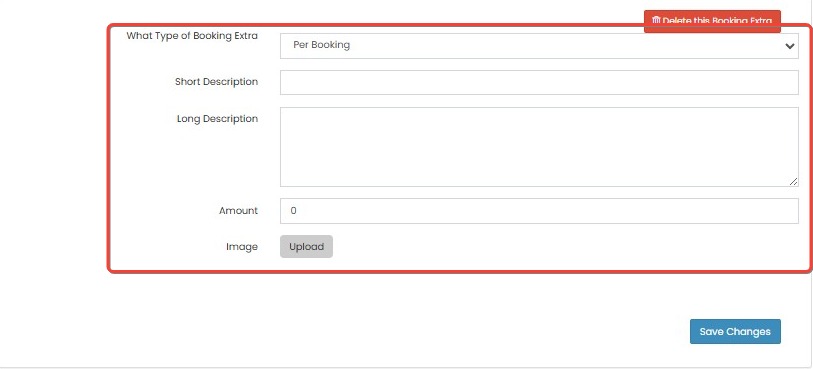Click the Image label

pyautogui.click(x=242, y=247)
